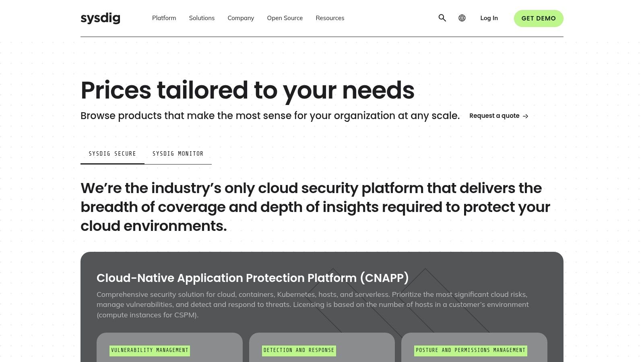The image size is (644, 362).
Task: Open the site search magnifier icon
Action: pos(442,18)
